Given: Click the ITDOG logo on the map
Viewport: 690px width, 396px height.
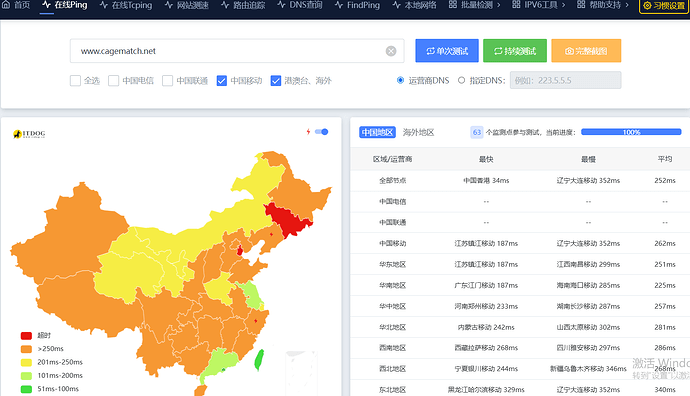Looking at the screenshot, I should click(29, 134).
